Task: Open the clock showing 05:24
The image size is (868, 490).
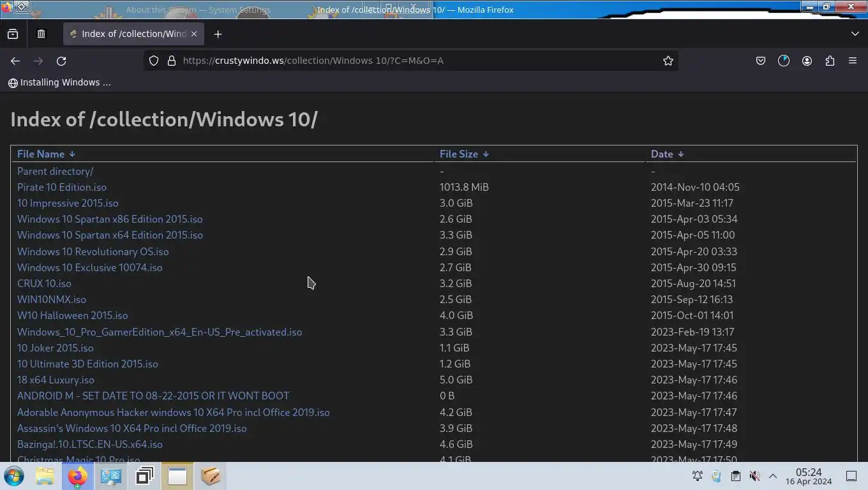Action: (x=809, y=476)
